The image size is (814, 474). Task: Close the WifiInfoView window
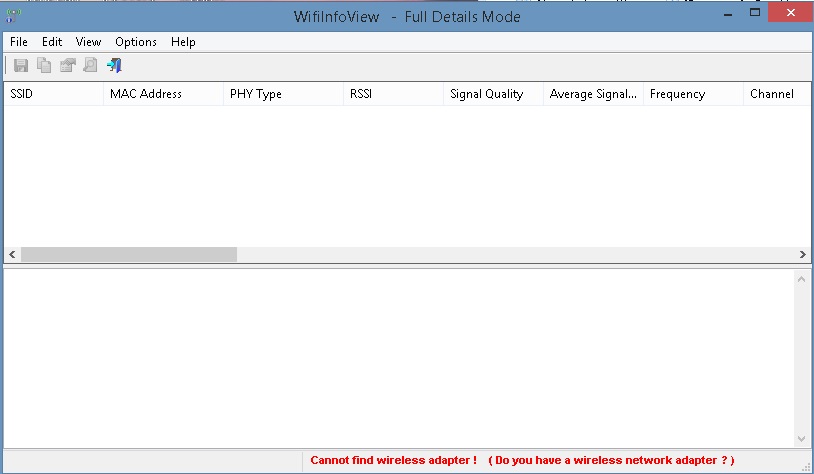pos(791,12)
